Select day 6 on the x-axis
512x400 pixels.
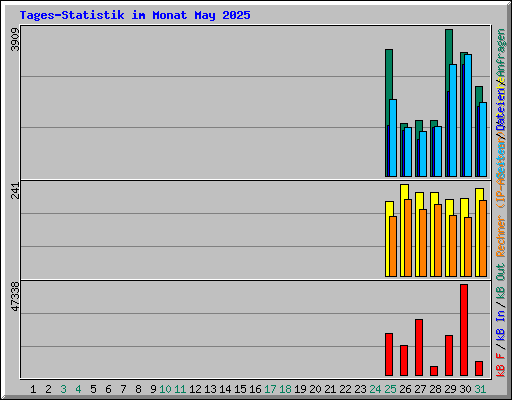tap(108, 389)
